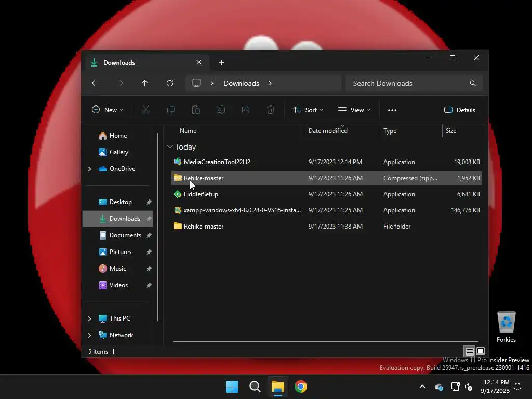Open the Windows Start menu
This screenshot has width=532, height=399.
tap(232, 387)
